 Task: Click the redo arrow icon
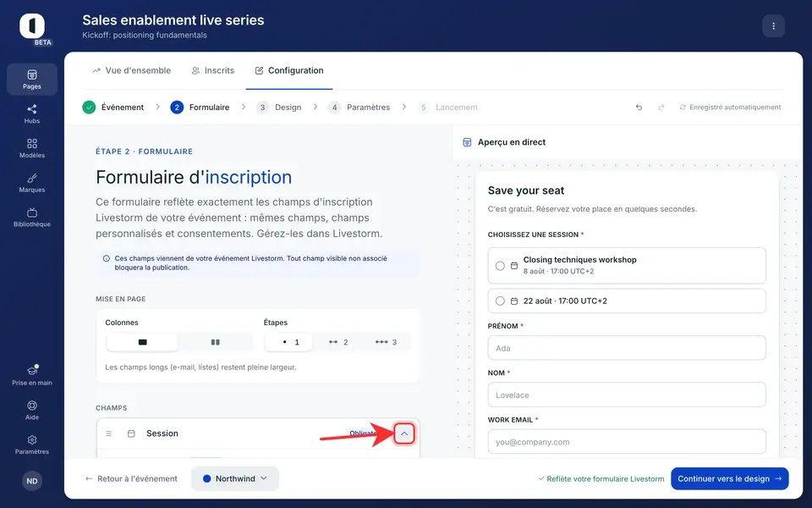point(661,108)
